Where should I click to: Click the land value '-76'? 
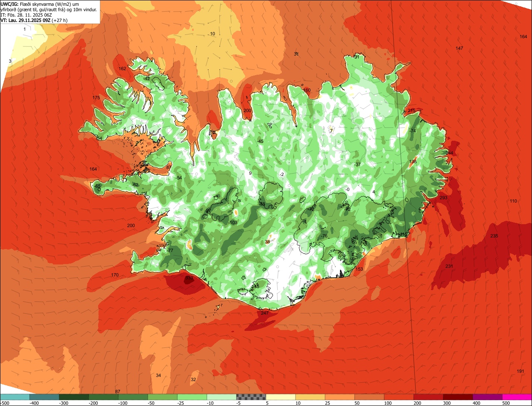tap(324, 236)
